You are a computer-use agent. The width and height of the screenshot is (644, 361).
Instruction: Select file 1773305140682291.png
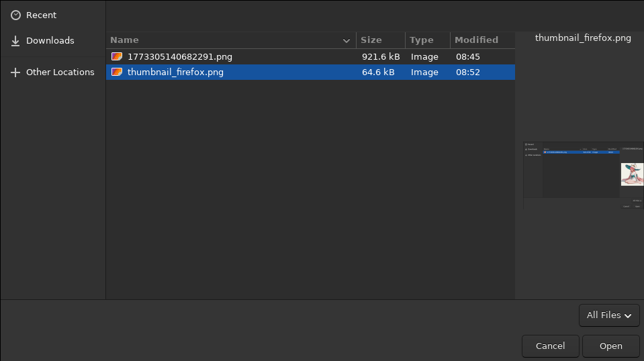tap(310, 56)
